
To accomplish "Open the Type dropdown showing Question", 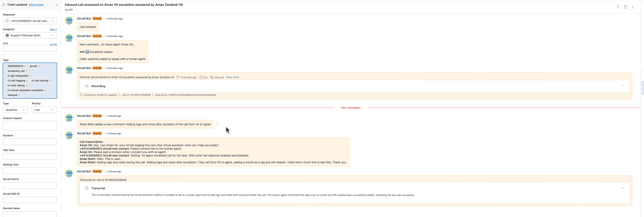I will [15, 110].
